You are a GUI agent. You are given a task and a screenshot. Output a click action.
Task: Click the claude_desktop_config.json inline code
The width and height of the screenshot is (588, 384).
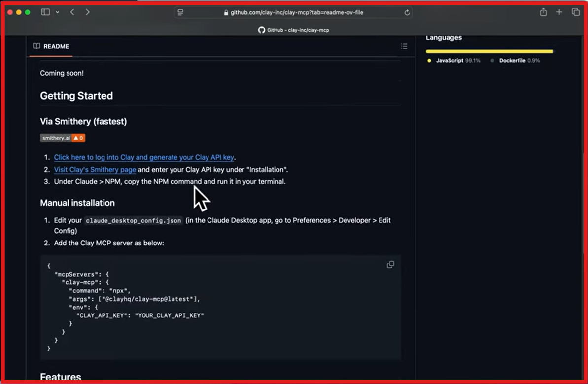(x=133, y=220)
